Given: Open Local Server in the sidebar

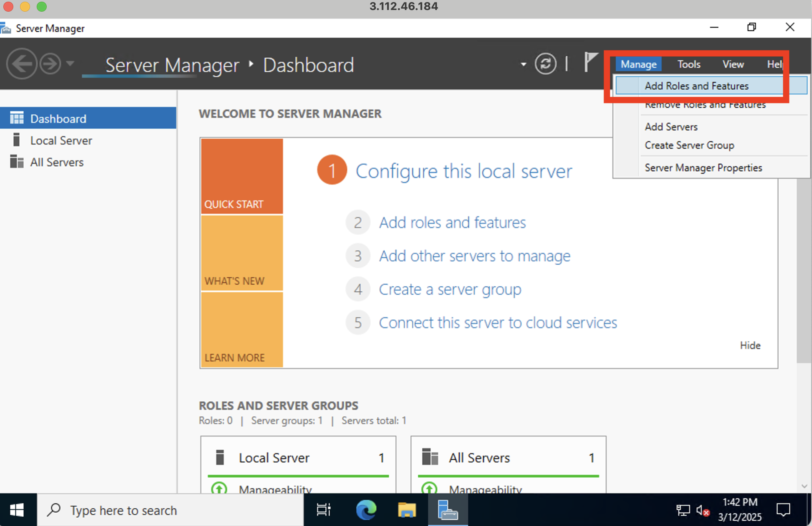Looking at the screenshot, I should coord(61,140).
